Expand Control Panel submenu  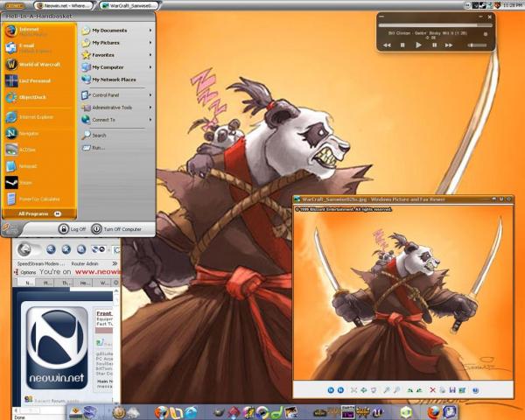click(x=150, y=95)
